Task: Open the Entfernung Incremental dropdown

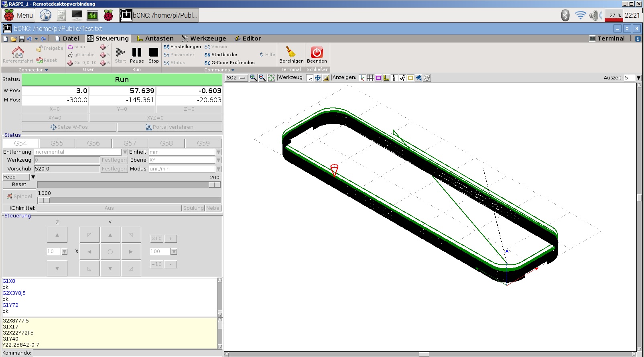Action: [125, 152]
